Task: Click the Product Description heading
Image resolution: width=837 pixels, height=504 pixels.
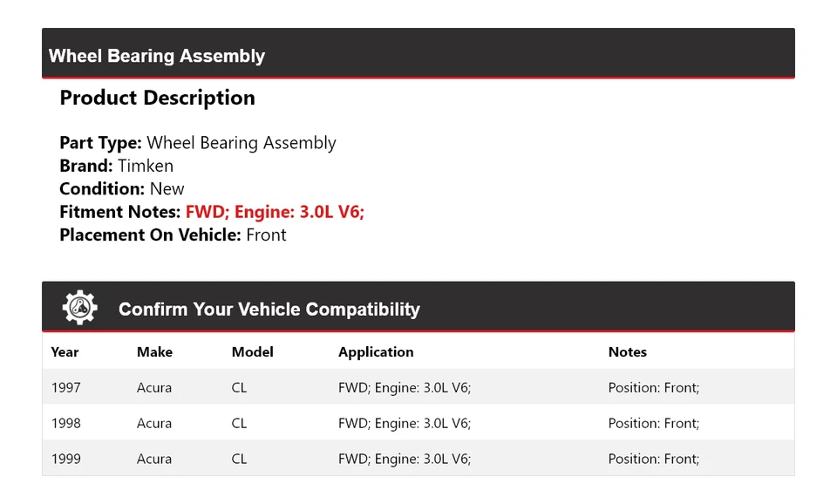Action: tap(157, 98)
